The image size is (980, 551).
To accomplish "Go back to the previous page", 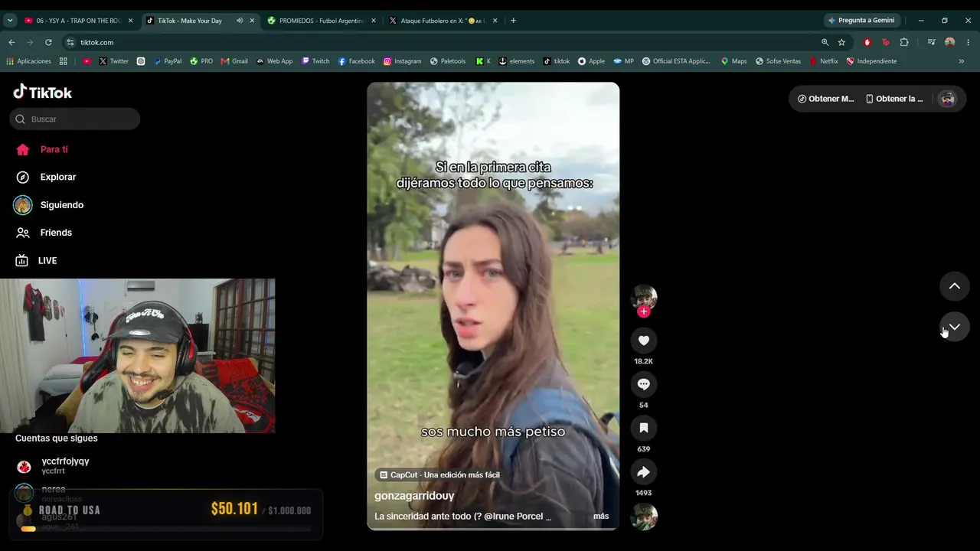I will pyautogui.click(x=11, y=42).
